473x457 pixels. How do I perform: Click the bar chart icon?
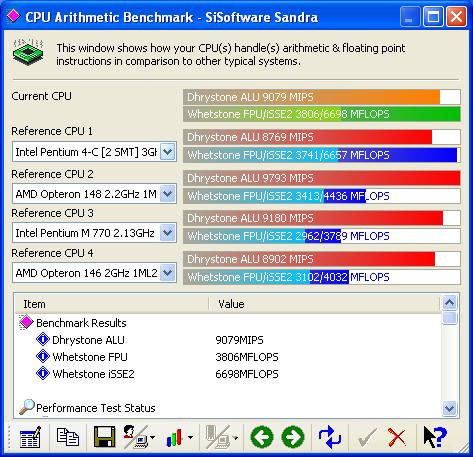175,437
